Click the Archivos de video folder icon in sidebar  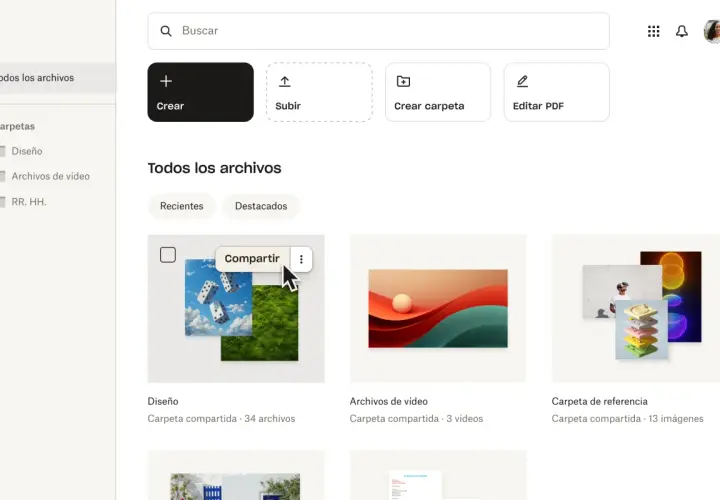click(2, 176)
